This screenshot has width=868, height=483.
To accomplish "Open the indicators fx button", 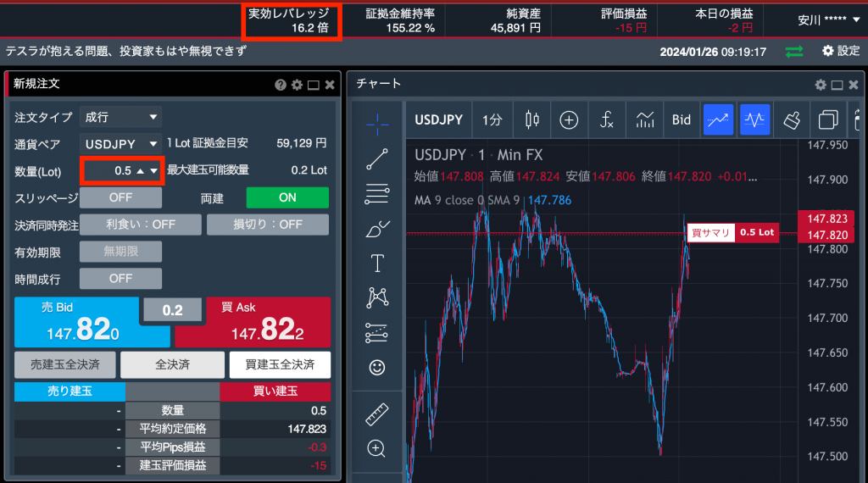I will [607, 119].
